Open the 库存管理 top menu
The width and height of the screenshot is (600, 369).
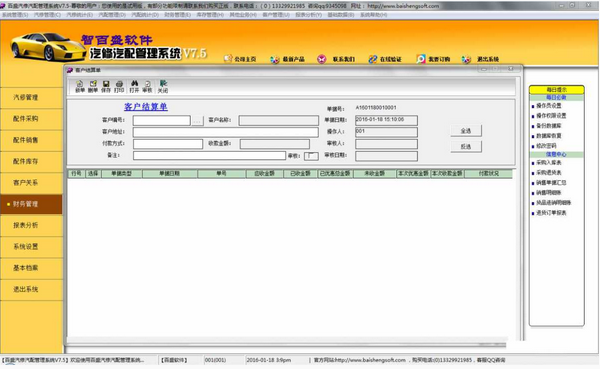pyautogui.click(x=210, y=15)
